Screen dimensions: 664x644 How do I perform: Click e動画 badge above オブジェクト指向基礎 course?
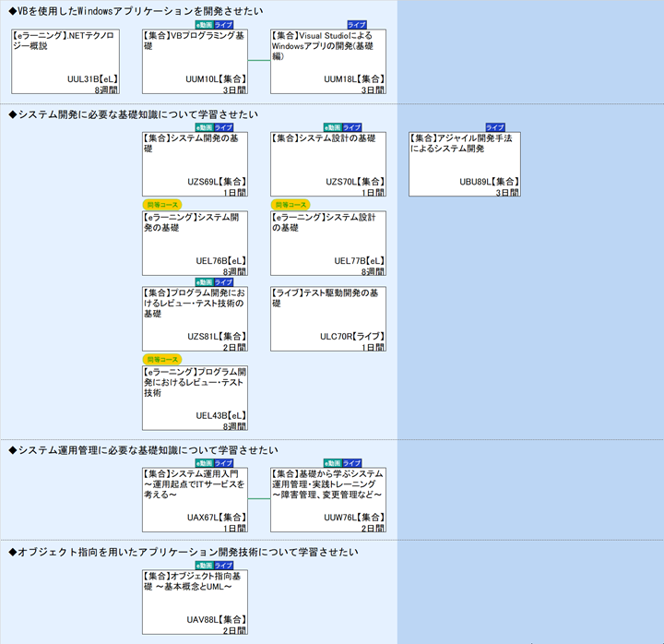203,565
